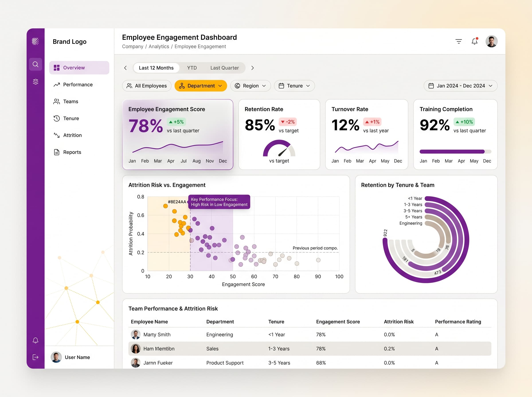Click the Reports document icon

(x=57, y=152)
